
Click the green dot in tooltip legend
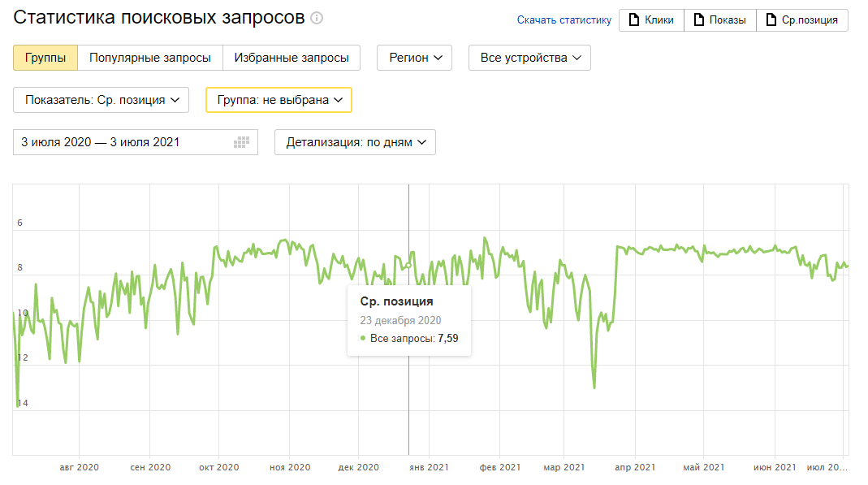coord(363,338)
